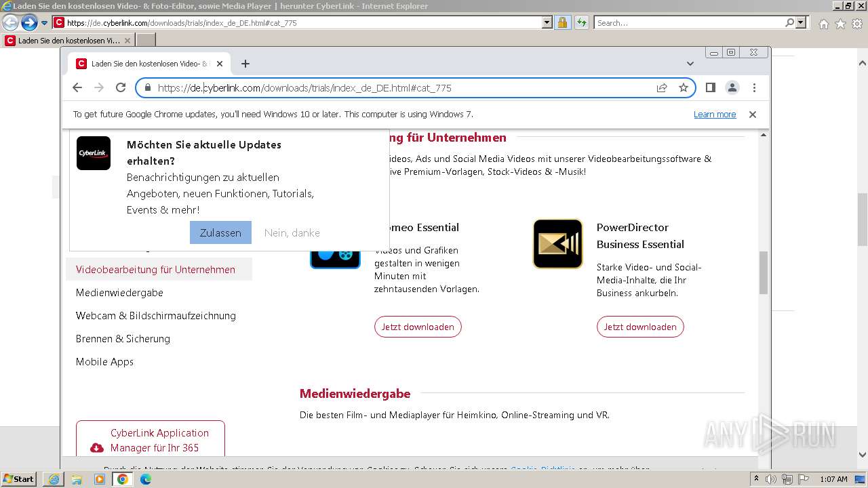Open Microsoft Edge from the taskbar
The height and width of the screenshot is (488, 868).
[x=146, y=479]
